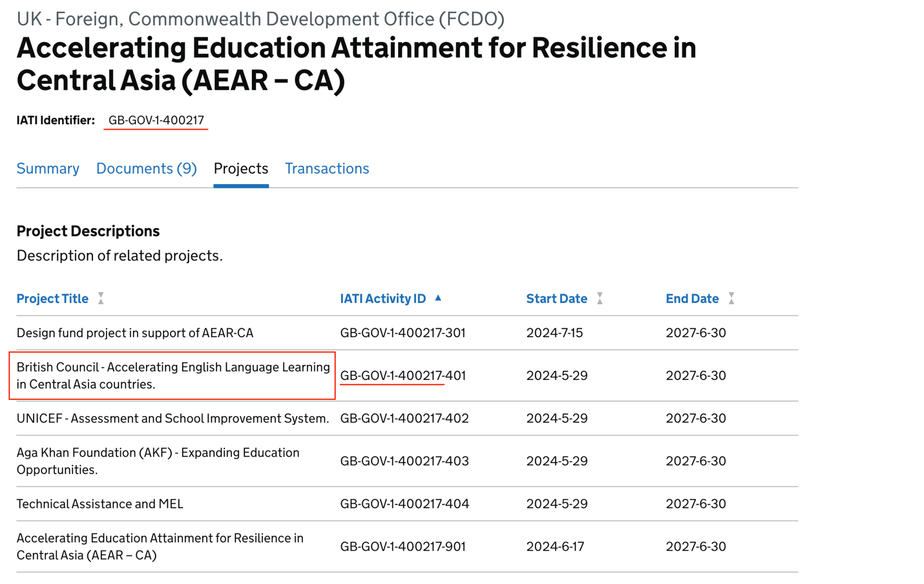Click End Date in the Technical Assistance row
The height and width of the screenshot is (584, 924).
696,503
